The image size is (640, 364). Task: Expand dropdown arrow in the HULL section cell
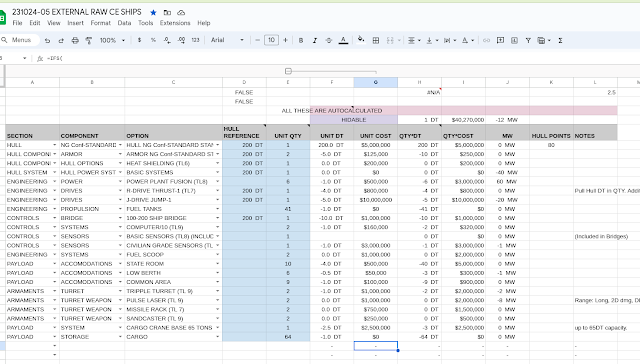54,145
